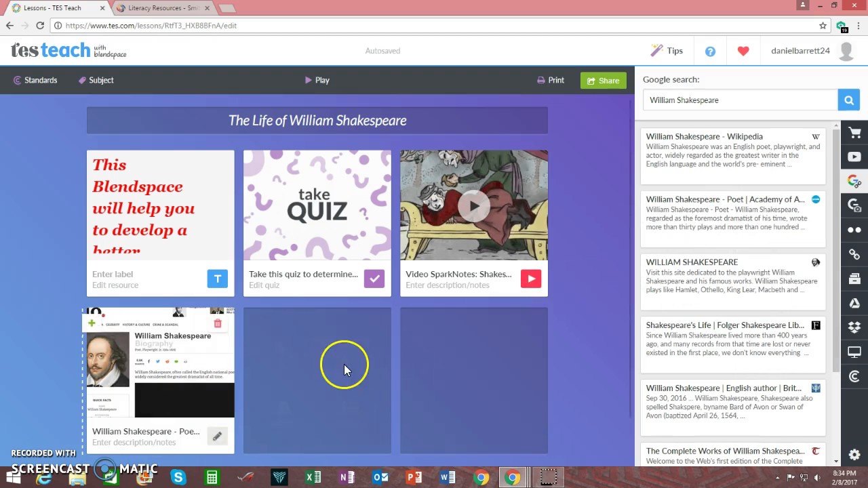Click the user profile avatar
Viewport: 868px width, 488px height.
[x=846, y=51]
